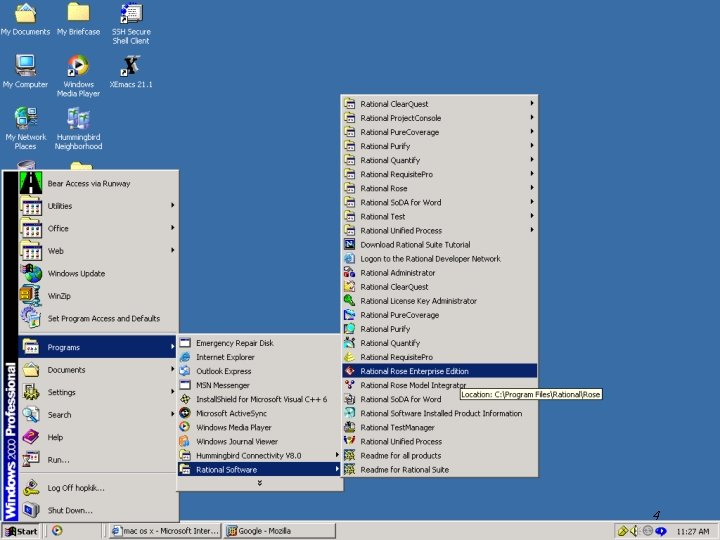720x540 pixels.
Task: Select Rational Software Installed Product Information
Action: [x=439, y=413]
